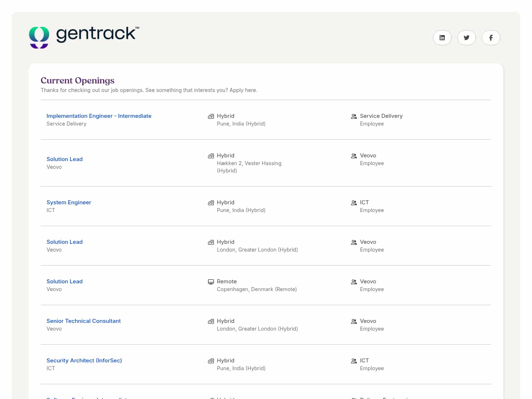Click the people icon beside Service Delivery
The image size is (532, 399).
pyautogui.click(x=354, y=116)
